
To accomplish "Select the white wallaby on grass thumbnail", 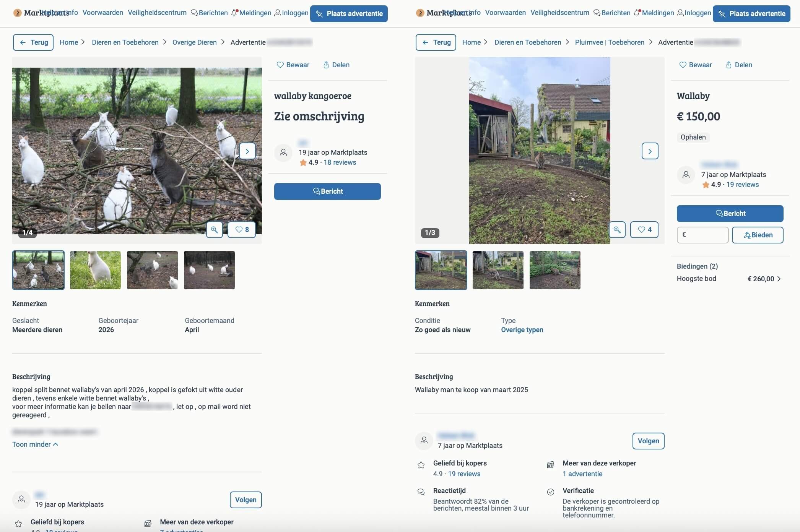I will click(95, 270).
